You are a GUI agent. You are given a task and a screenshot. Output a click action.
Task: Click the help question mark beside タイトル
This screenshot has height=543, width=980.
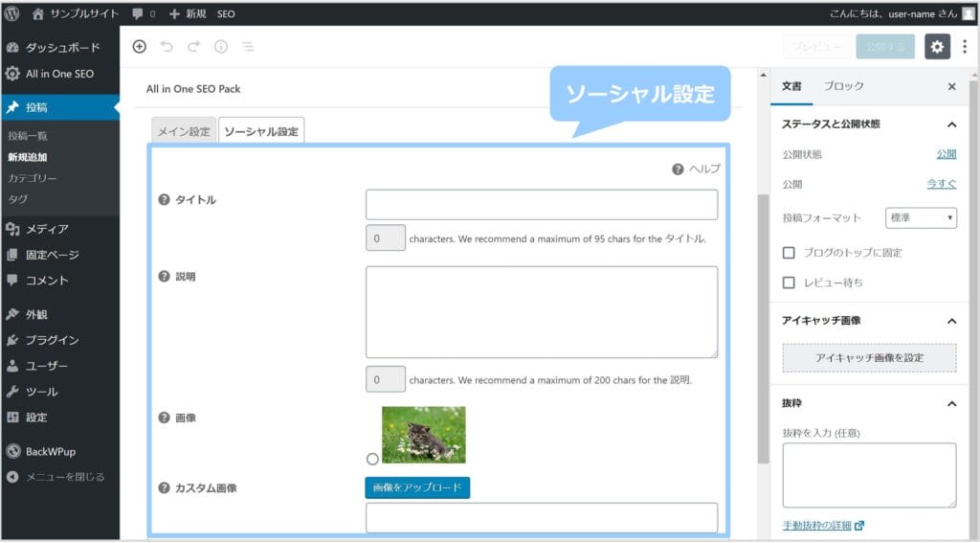(x=164, y=200)
